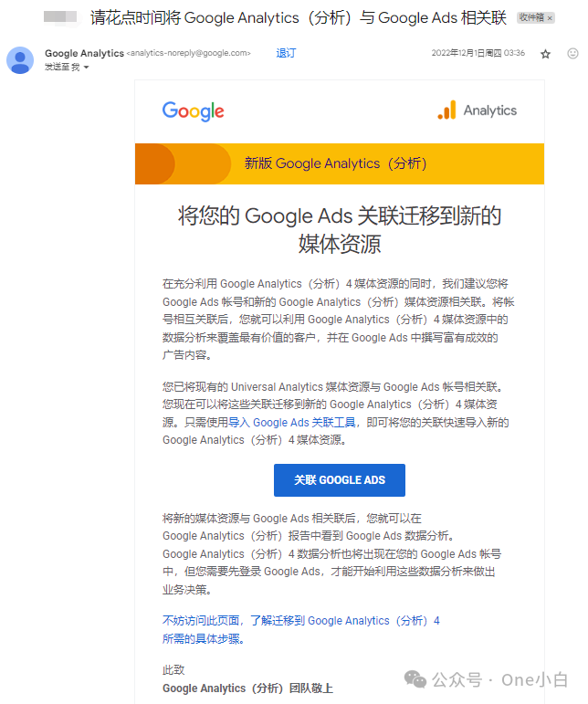
Task: Click the headline 将您的 Google Ads 关联迁移
Action: coord(340,229)
